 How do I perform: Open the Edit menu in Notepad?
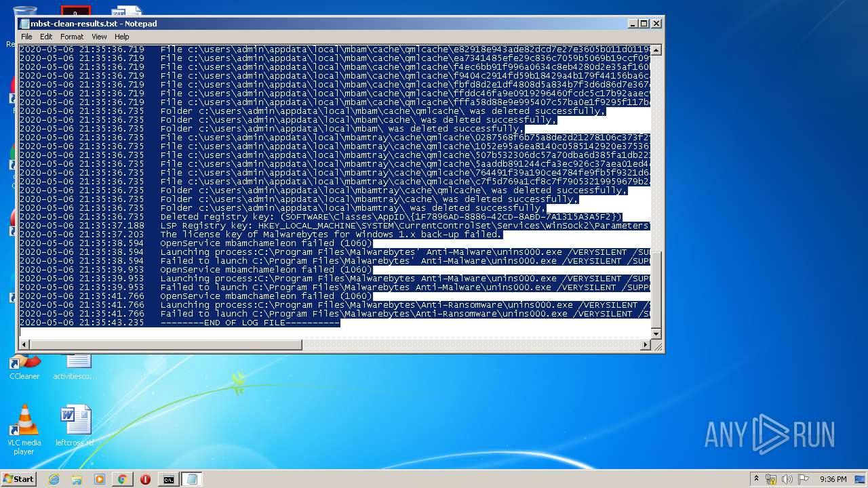click(x=46, y=37)
